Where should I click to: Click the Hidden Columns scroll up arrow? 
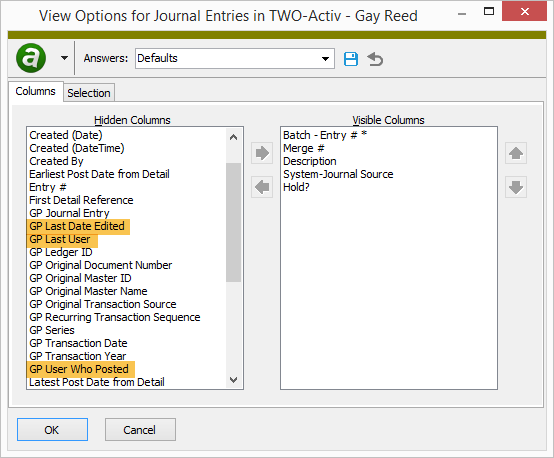pos(234,137)
